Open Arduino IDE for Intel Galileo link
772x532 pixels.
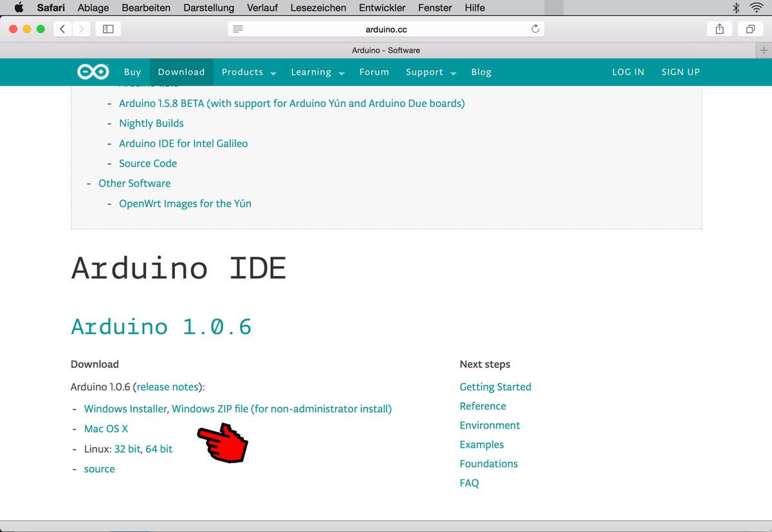coord(183,143)
